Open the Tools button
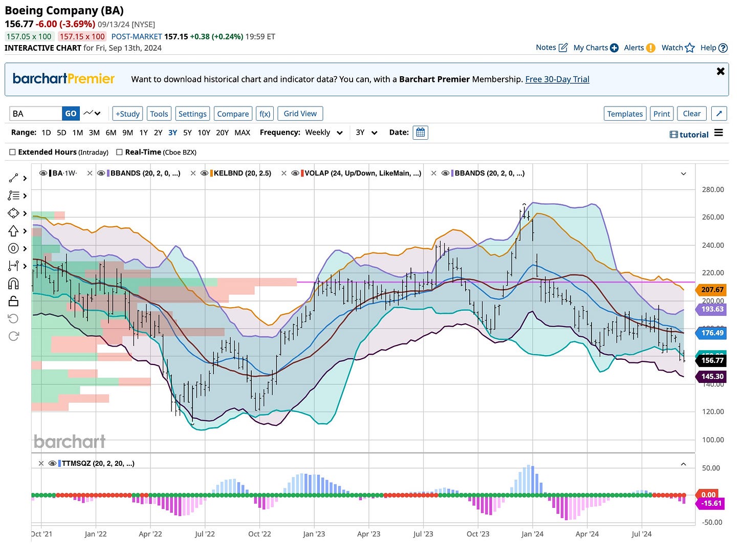 (159, 114)
